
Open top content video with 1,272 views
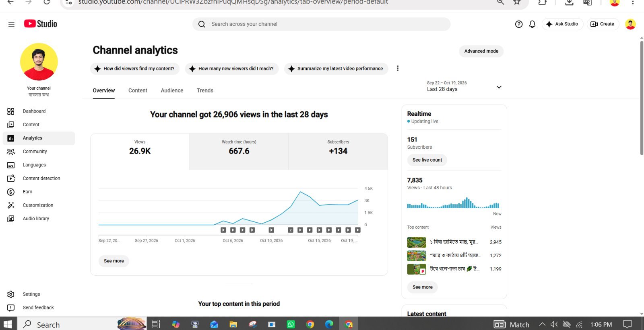click(454, 256)
